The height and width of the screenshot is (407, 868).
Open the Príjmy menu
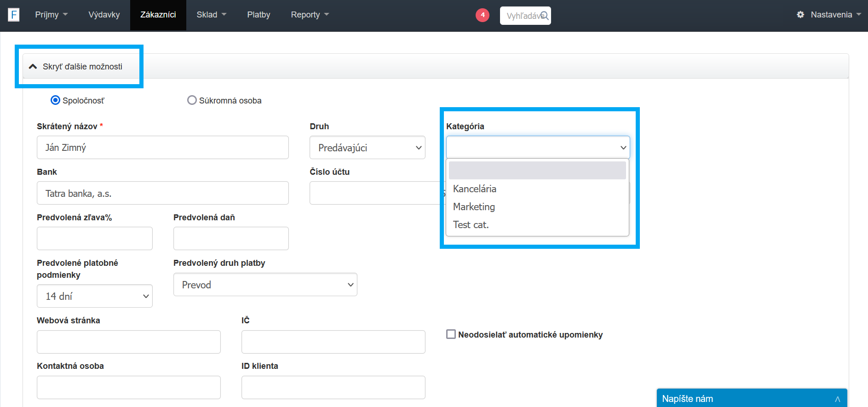pos(51,15)
